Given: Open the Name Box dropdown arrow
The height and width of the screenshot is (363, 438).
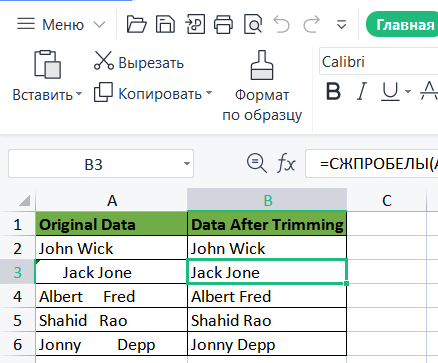Looking at the screenshot, I should [187, 164].
